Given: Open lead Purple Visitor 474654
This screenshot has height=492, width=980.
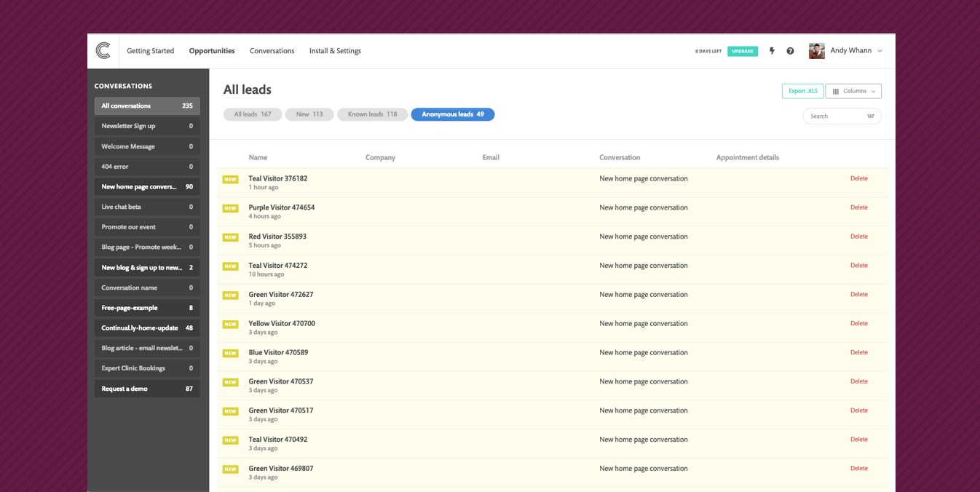Looking at the screenshot, I should 282,207.
